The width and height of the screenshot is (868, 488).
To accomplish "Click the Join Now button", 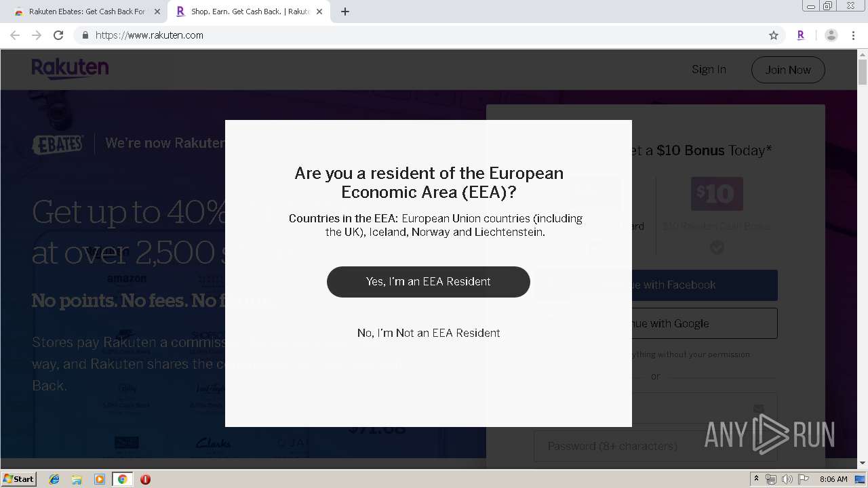I will tap(788, 70).
